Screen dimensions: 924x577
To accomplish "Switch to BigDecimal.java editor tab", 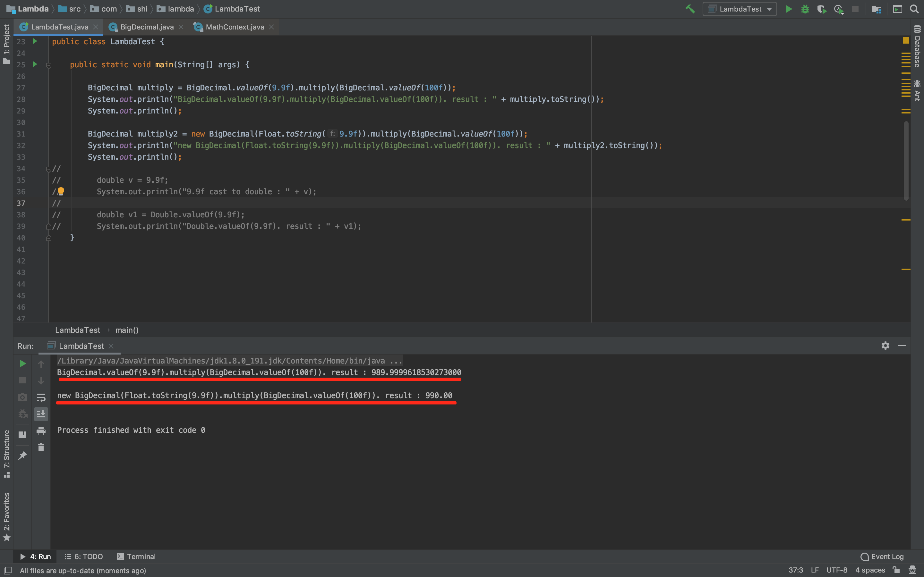I will (x=147, y=27).
